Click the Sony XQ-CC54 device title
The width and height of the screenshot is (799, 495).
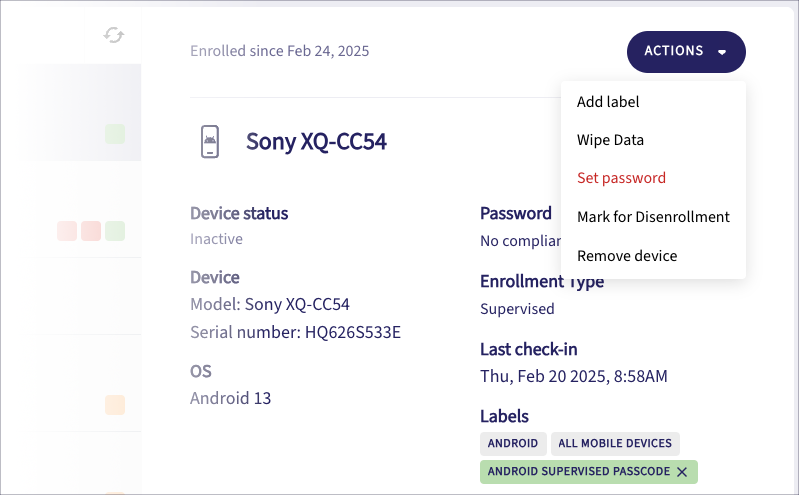pyautogui.click(x=316, y=142)
